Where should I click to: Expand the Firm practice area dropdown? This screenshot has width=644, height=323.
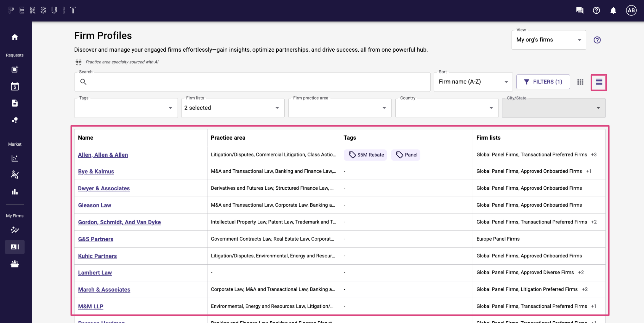tap(340, 108)
